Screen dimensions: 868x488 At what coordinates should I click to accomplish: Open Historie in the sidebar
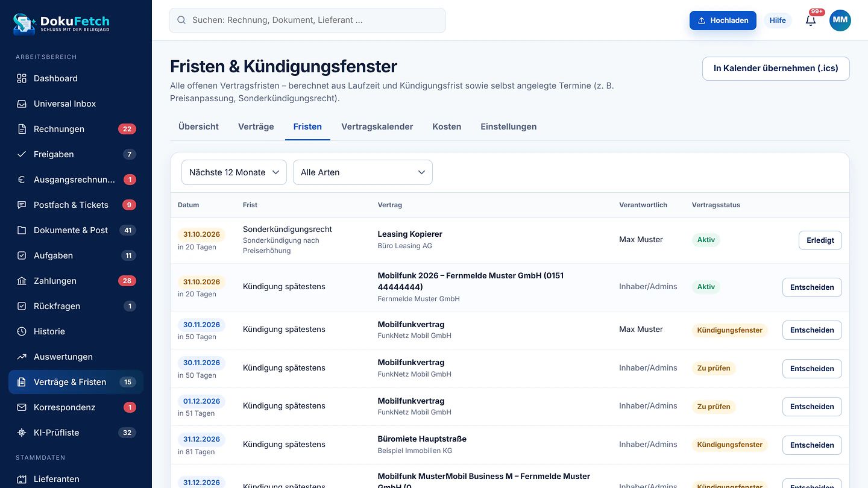tap(76, 331)
